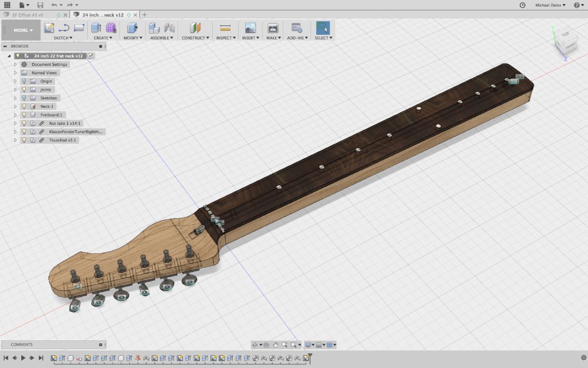Expand the Neck:1 component triangle
The height and width of the screenshot is (368, 588).
click(15, 106)
